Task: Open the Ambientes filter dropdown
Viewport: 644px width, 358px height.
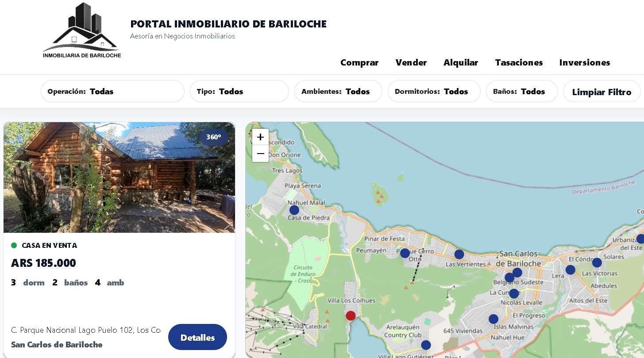Action: 338,92
